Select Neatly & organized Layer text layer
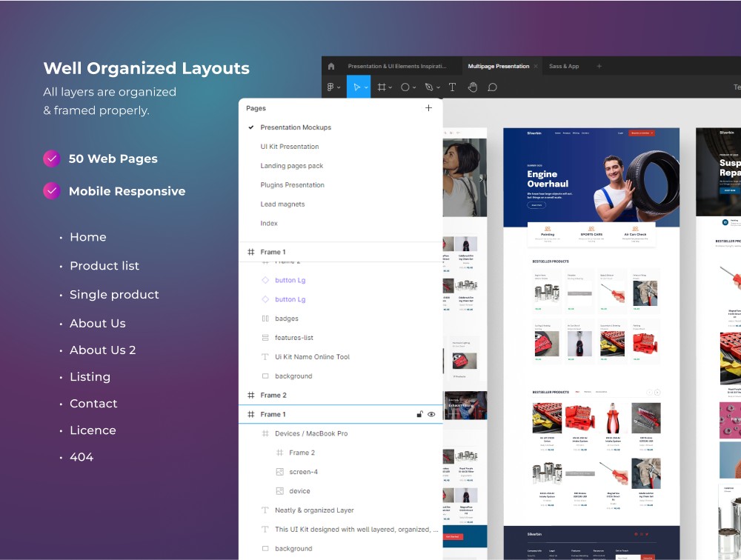Screen dimensions: 741x560 (x=313, y=510)
